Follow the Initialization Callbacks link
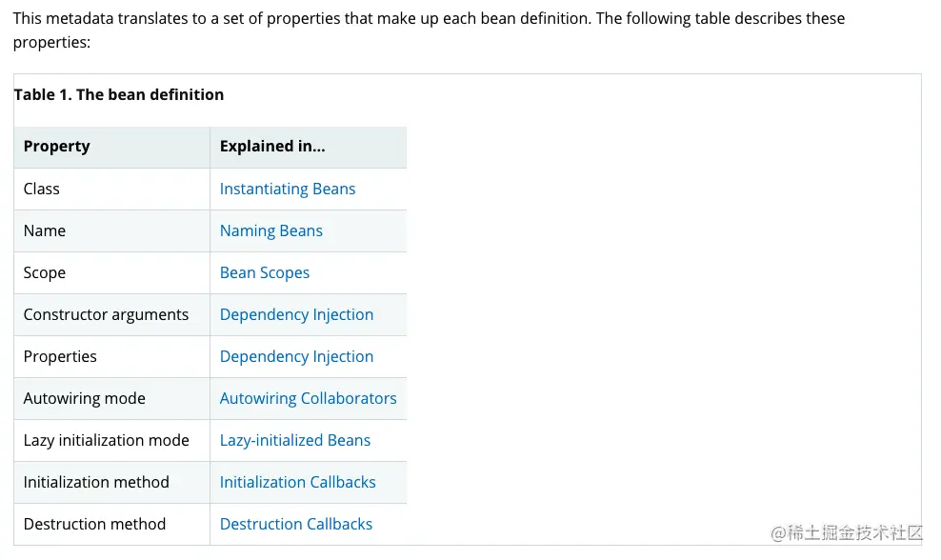This screenshot has height=560, width=941. tap(297, 482)
